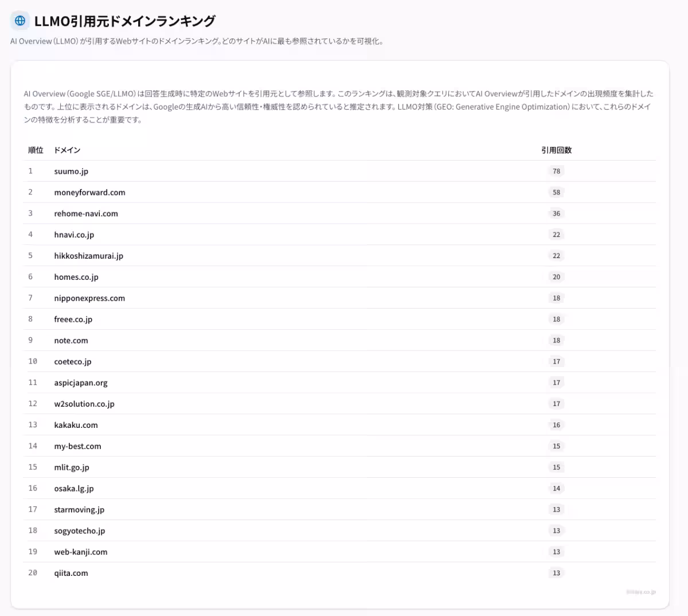Select domain freee.co.jp
The height and width of the screenshot is (616, 688).
pyautogui.click(x=73, y=319)
